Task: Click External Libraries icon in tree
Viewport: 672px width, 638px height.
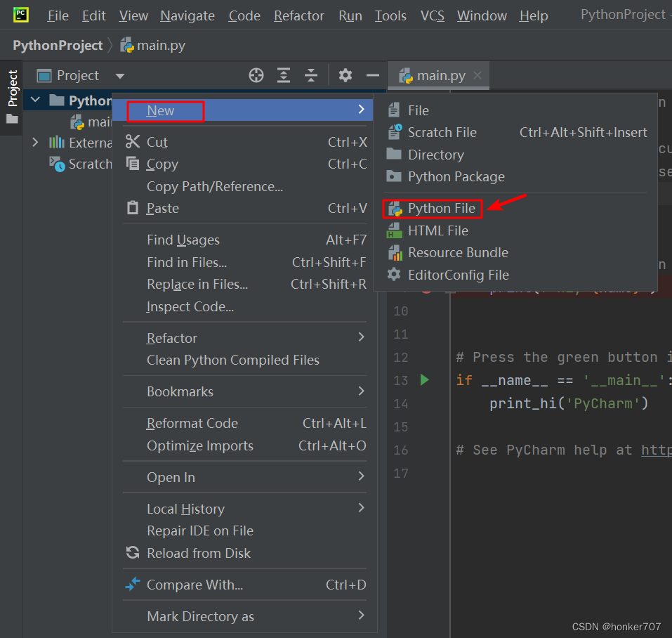Action: point(57,143)
